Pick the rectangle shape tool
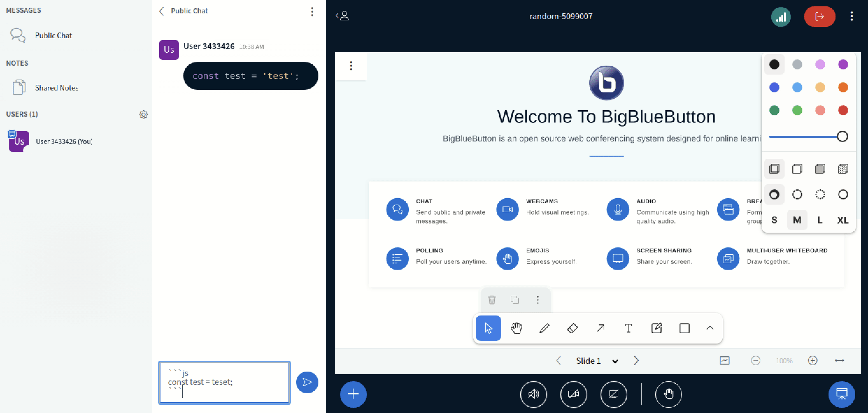Screen dimensions: 868x413 [x=685, y=328]
